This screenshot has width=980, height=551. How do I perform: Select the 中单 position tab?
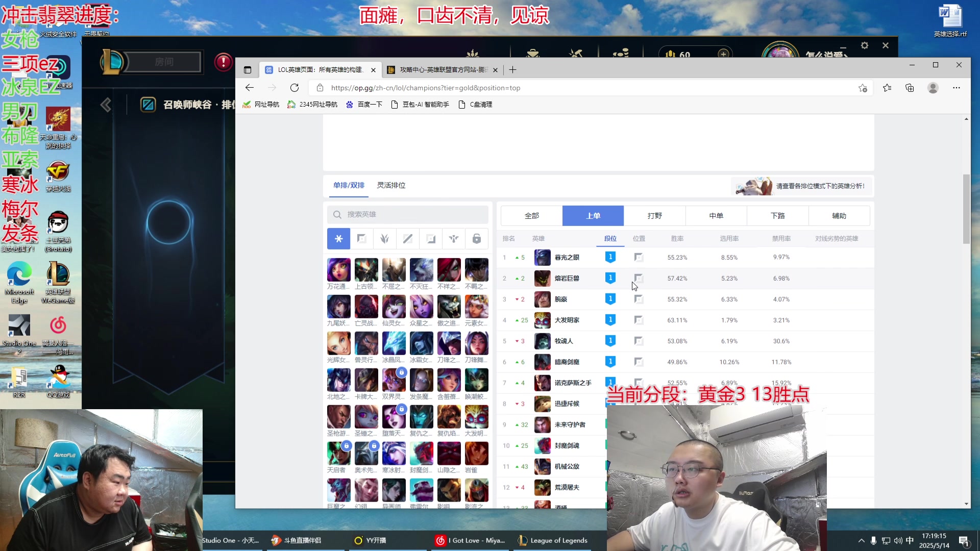click(x=716, y=216)
